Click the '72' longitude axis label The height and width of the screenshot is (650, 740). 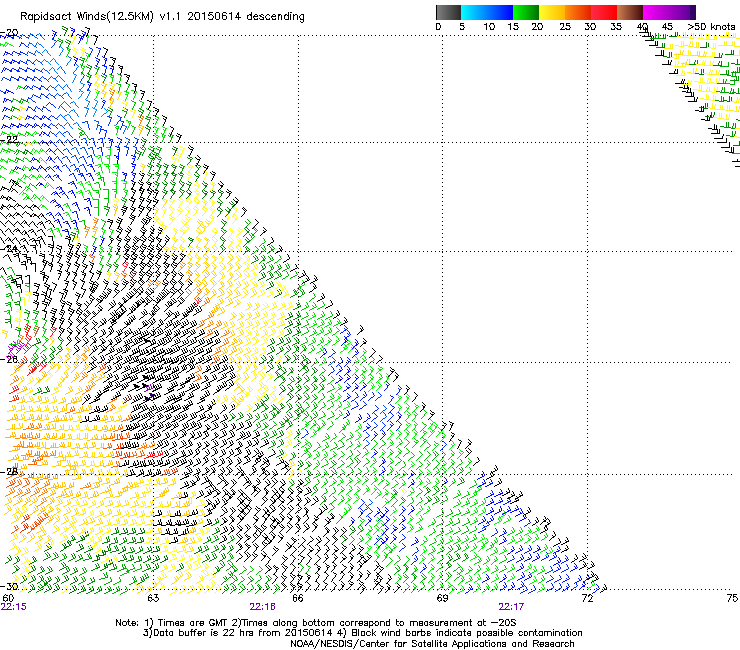tap(587, 598)
